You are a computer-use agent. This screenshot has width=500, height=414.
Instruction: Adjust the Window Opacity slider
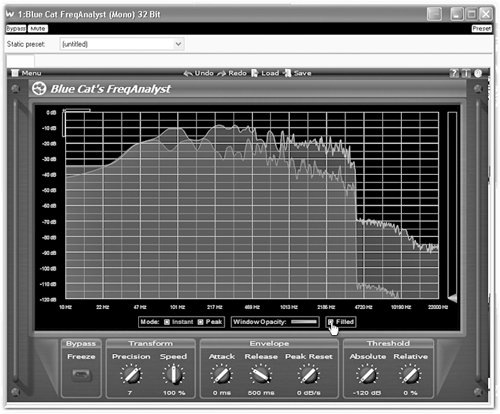pyautogui.click(x=304, y=322)
